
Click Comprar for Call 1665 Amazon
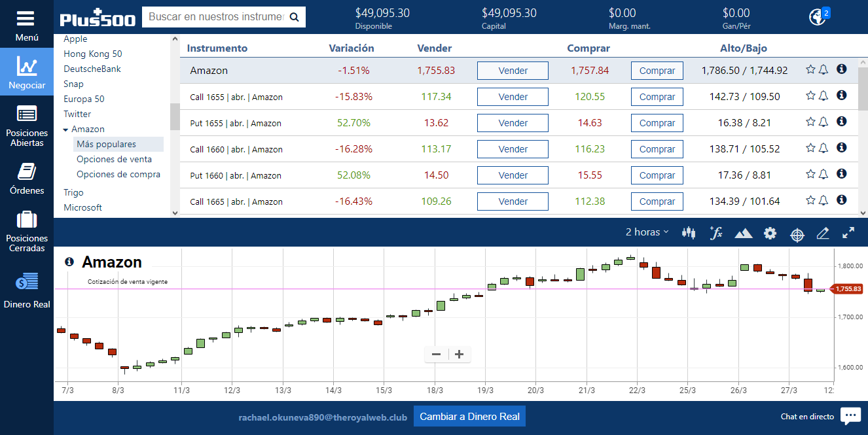tap(657, 201)
